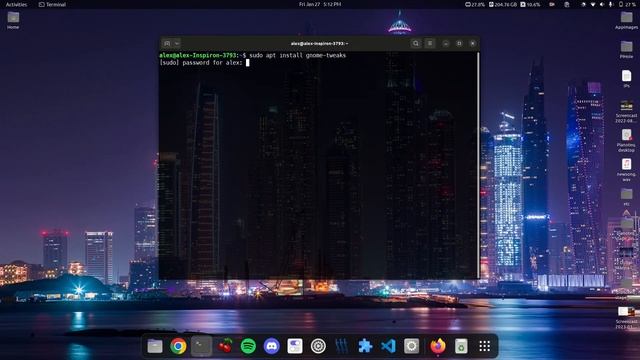Viewport: 640px width, 360px height.
Task: Show all applications grid in the dock
Action: tap(484, 346)
